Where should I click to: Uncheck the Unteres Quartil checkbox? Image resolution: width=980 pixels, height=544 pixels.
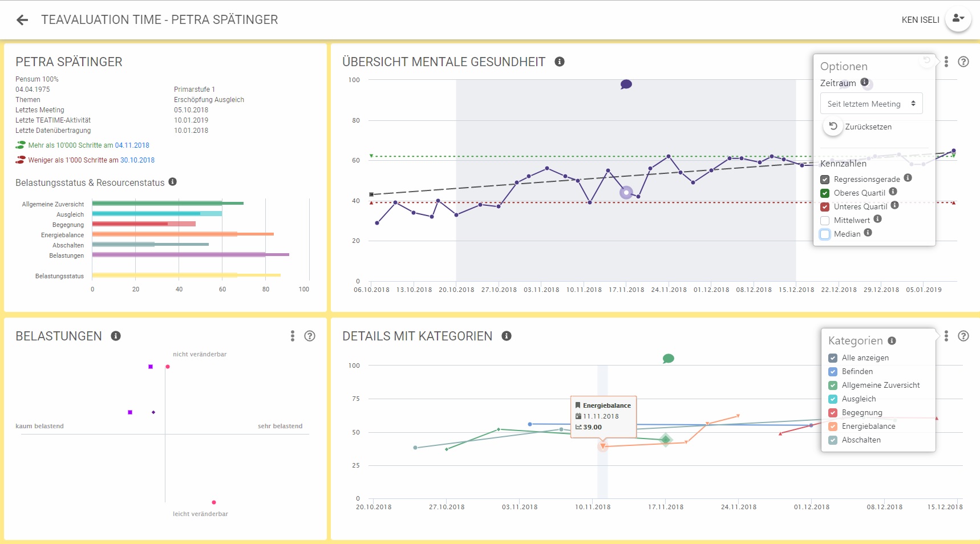[x=825, y=207]
